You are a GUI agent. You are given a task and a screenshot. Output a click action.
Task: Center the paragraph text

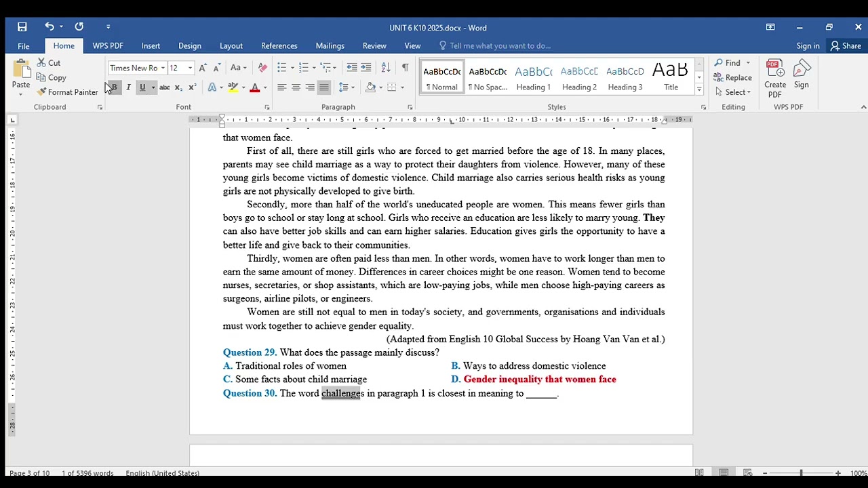[x=296, y=87]
